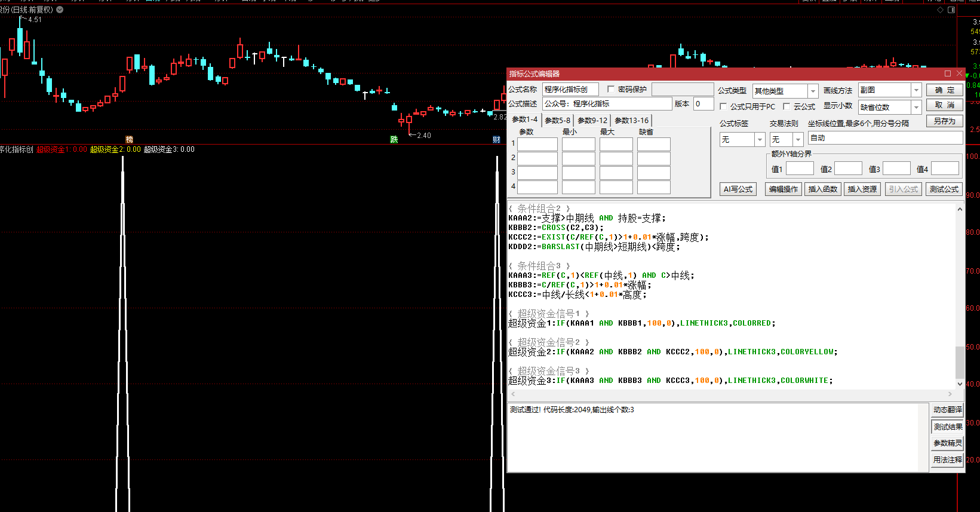Screen dimensions: 980x512
Task: Switch to the 参数5-8 tab
Action: tap(557, 120)
